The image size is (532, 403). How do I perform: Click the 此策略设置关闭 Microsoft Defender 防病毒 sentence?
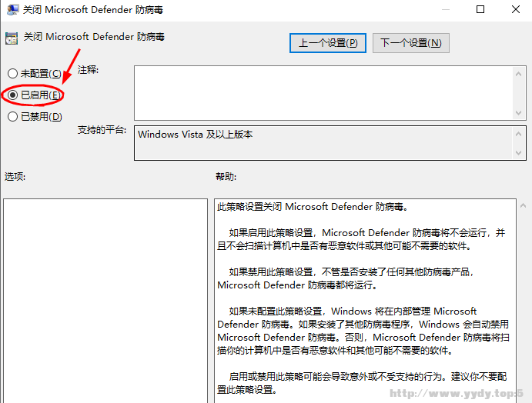click(313, 207)
